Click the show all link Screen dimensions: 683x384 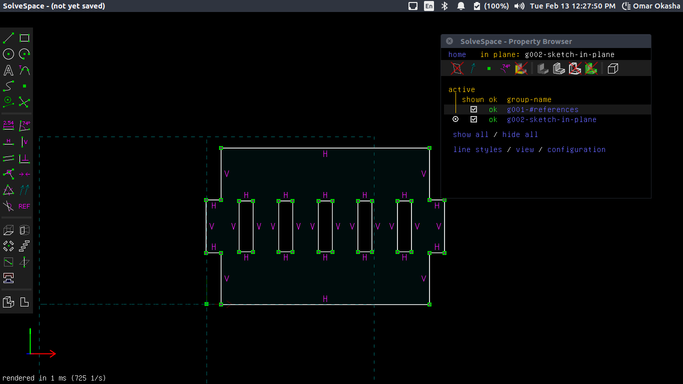pyautogui.click(x=470, y=135)
